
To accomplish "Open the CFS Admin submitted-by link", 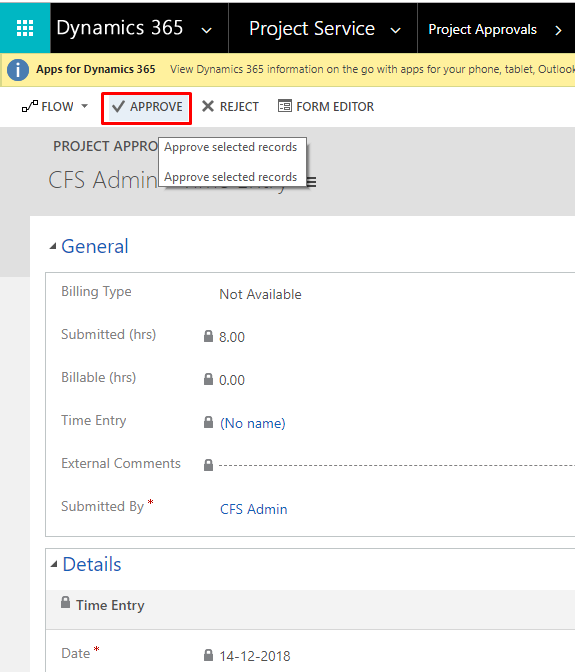I will [x=254, y=509].
